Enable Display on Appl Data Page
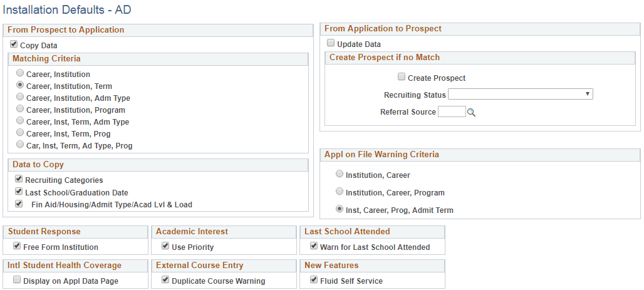 coord(17,281)
